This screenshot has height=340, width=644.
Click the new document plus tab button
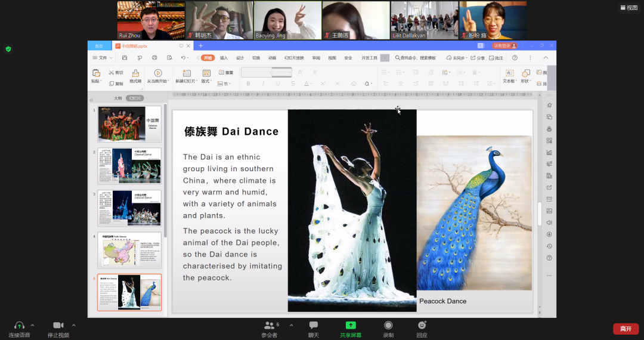tap(200, 45)
